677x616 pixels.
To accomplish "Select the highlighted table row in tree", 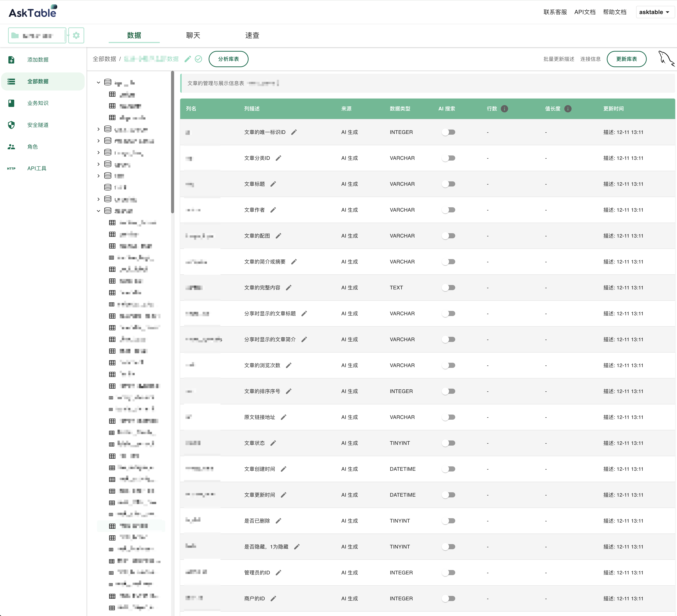I will click(131, 526).
